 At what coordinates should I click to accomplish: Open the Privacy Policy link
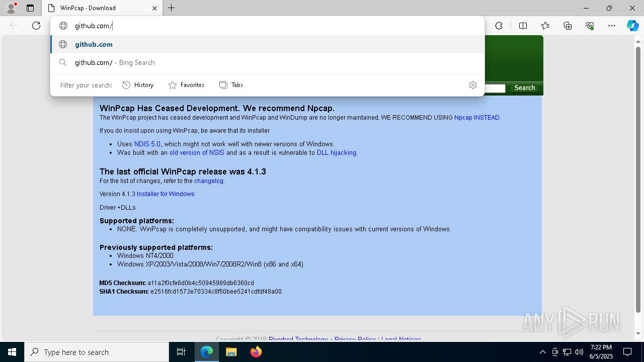[x=355, y=339]
